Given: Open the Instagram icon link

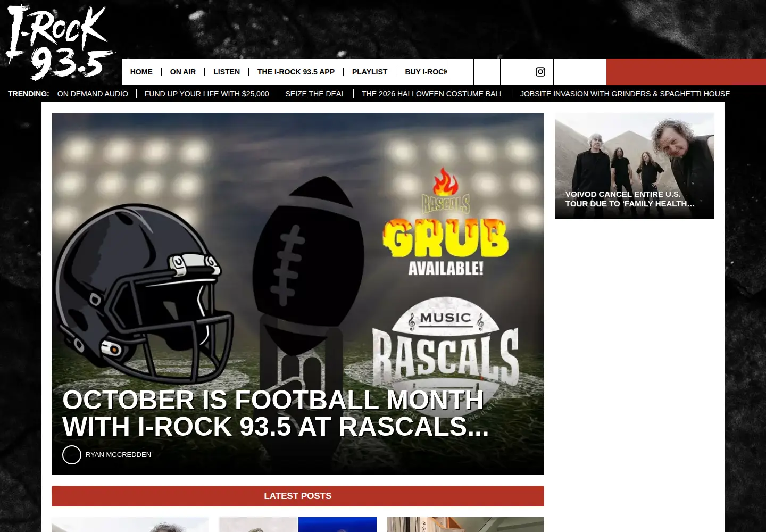Looking at the screenshot, I should tap(540, 72).
